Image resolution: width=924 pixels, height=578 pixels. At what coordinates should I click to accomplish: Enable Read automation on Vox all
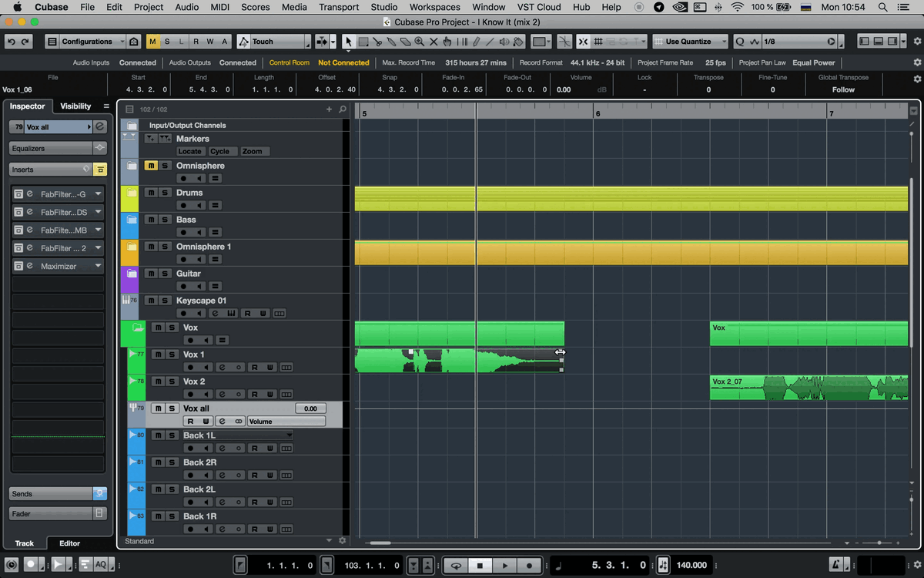(190, 422)
